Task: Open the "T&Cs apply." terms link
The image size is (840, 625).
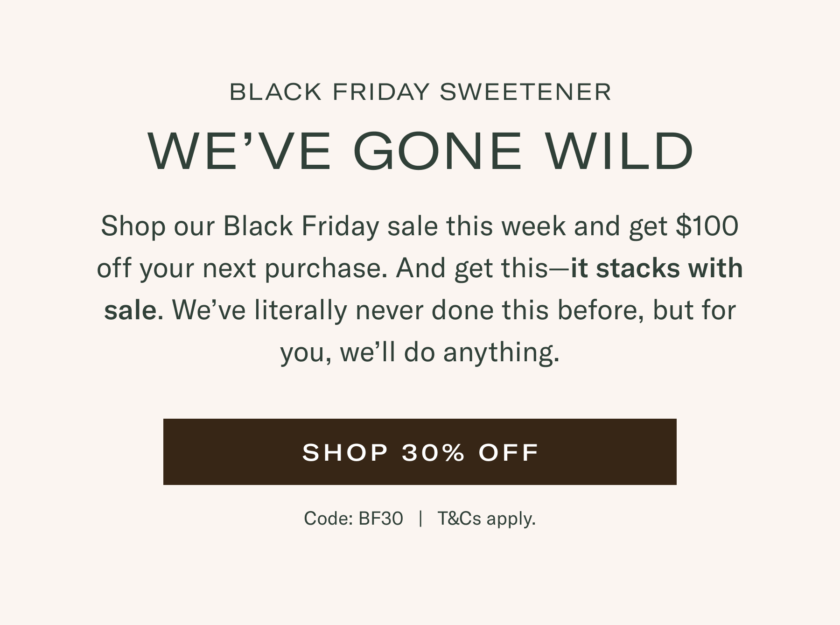Action: (x=486, y=519)
